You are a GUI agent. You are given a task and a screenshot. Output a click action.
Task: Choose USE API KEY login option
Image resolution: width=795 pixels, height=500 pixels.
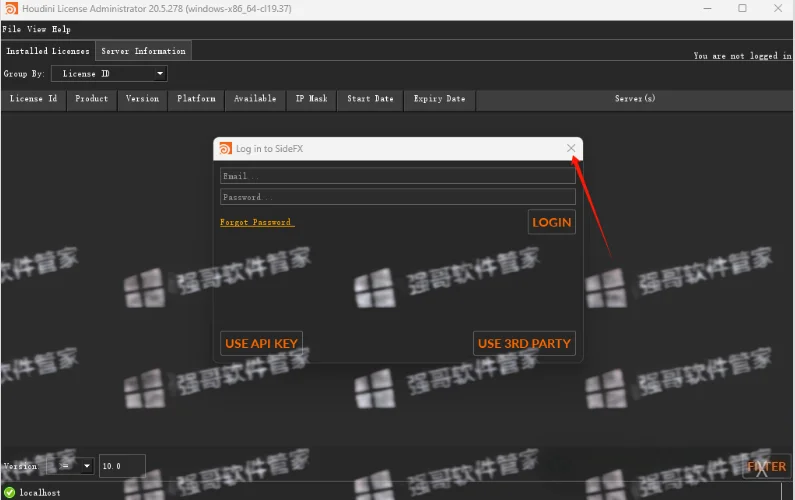point(261,343)
